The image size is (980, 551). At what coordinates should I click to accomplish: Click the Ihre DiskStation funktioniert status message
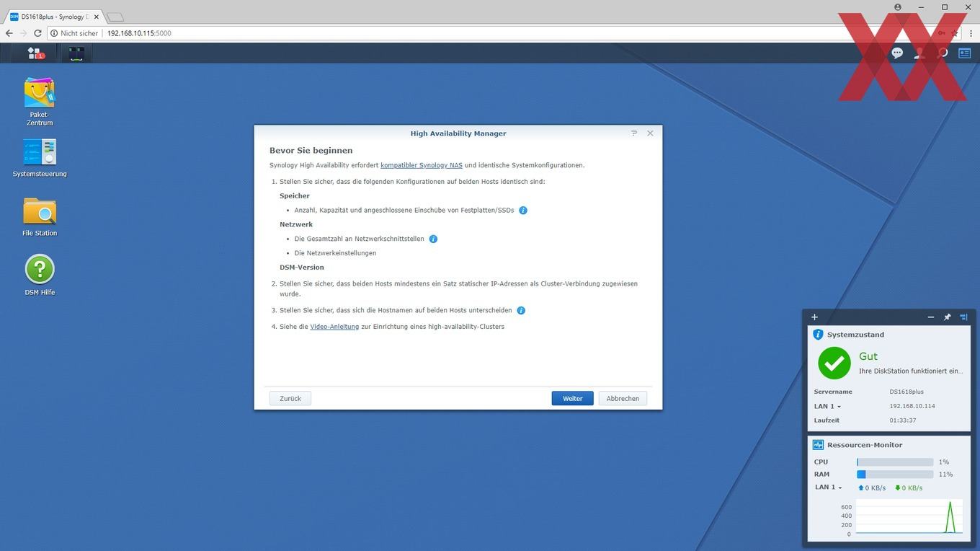click(911, 371)
